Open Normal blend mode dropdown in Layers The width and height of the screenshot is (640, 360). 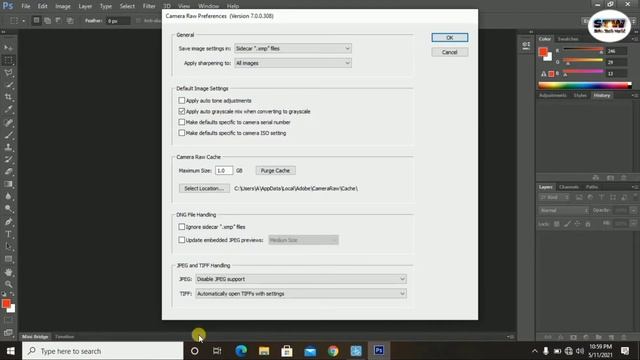coord(564,210)
